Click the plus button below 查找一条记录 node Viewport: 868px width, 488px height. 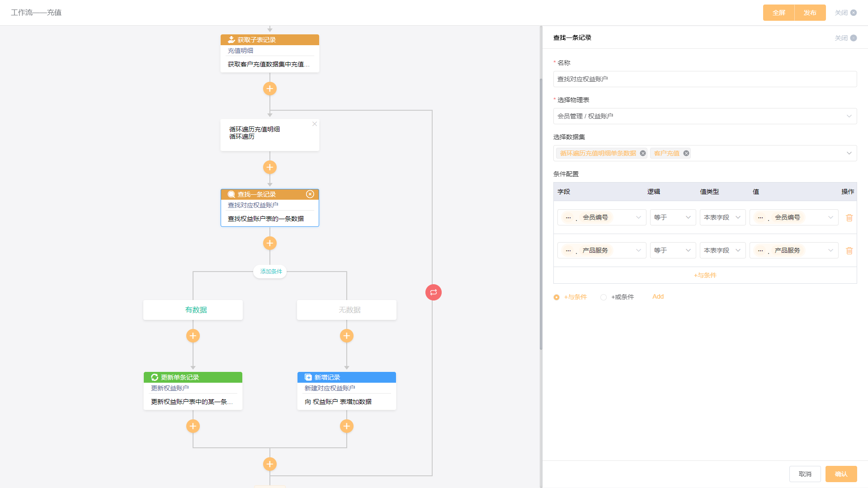pyautogui.click(x=270, y=243)
